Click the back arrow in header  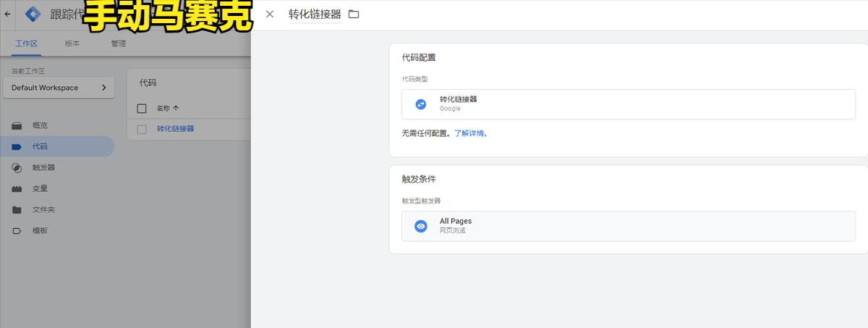click(7, 14)
